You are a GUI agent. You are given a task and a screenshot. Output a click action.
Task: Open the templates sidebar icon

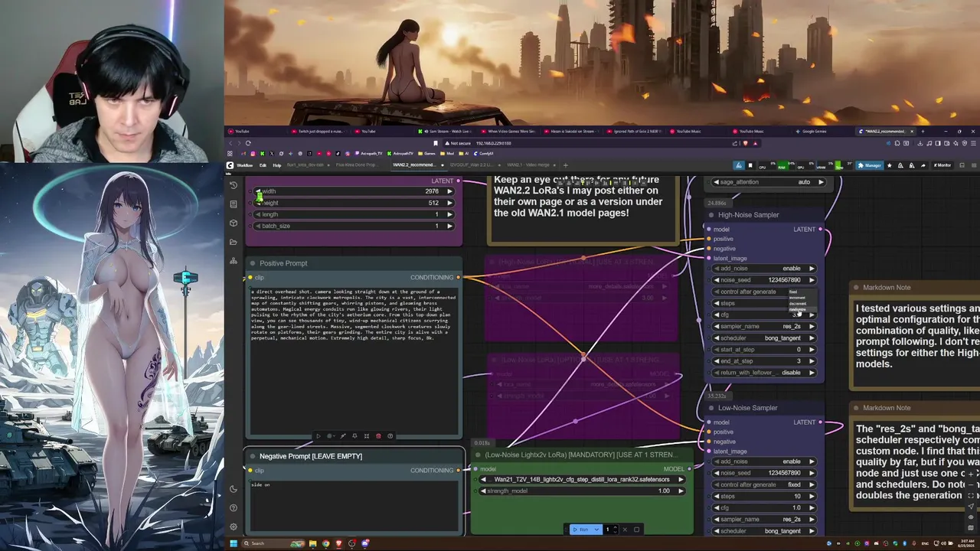234,261
